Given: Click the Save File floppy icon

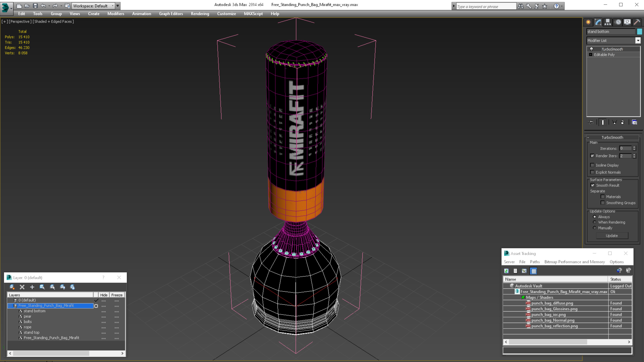Looking at the screenshot, I should pos(35,6).
